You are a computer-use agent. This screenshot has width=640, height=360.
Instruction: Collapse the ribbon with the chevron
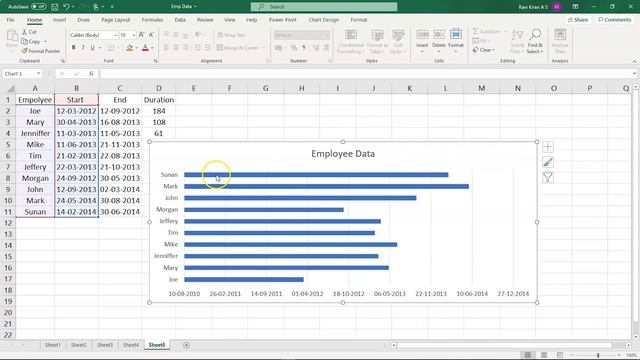634,61
